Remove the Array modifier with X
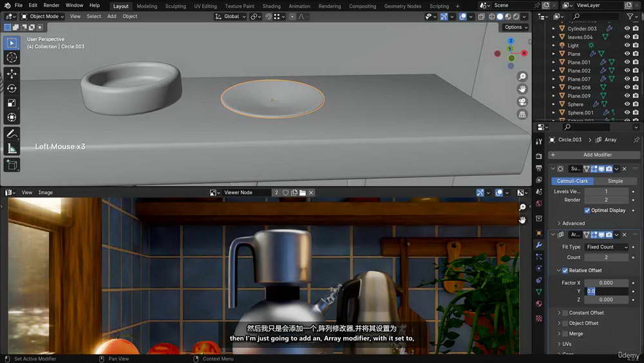 [x=624, y=235]
